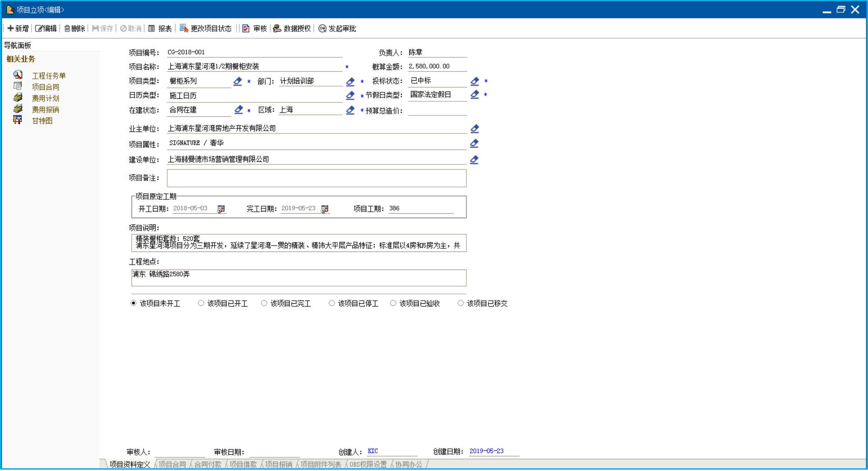Open 更改项目状态 from the toolbar

(x=206, y=28)
